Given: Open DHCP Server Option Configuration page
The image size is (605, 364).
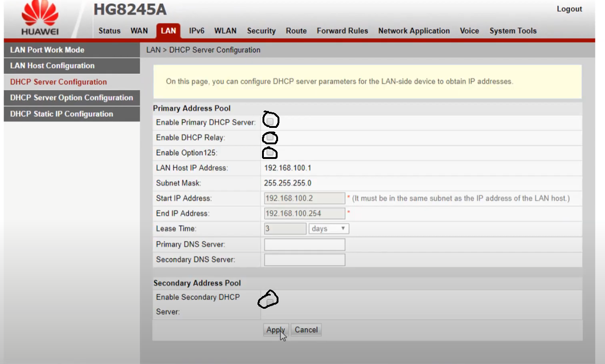Looking at the screenshot, I should 72,98.
